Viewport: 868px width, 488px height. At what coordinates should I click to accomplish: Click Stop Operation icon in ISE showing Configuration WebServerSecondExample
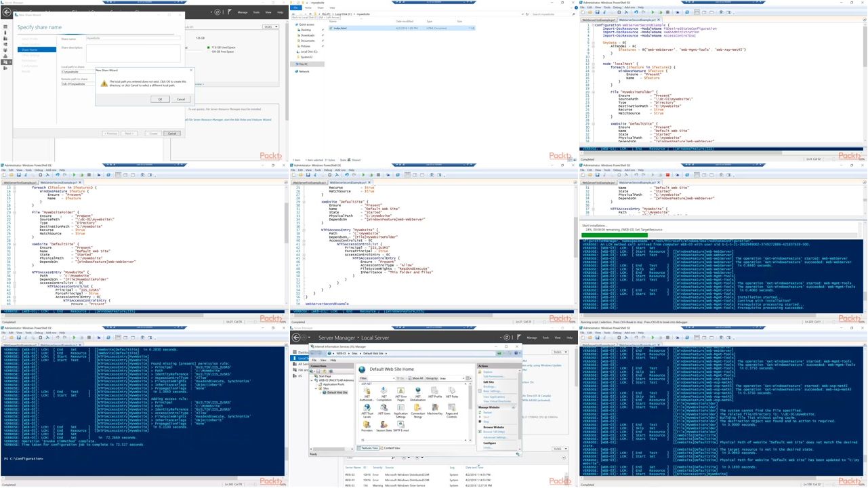coord(667,12)
